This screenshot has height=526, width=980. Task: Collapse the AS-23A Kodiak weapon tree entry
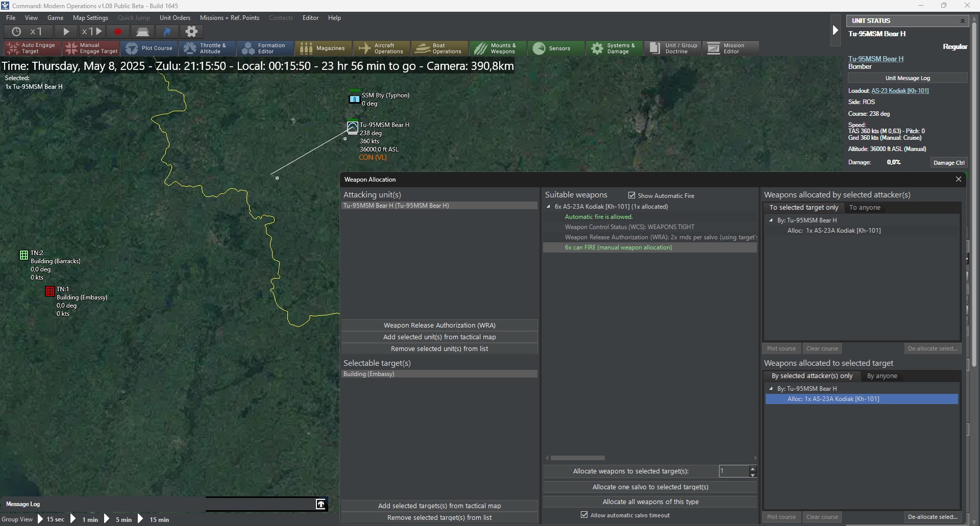pyautogui.click(x=549, y=207)
